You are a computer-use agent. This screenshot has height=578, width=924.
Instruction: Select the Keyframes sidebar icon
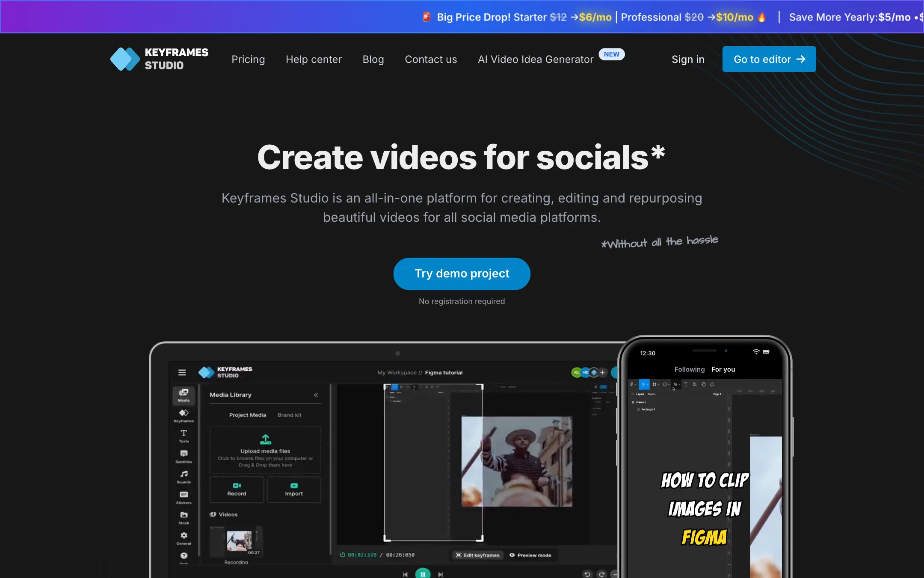[184, 416]
